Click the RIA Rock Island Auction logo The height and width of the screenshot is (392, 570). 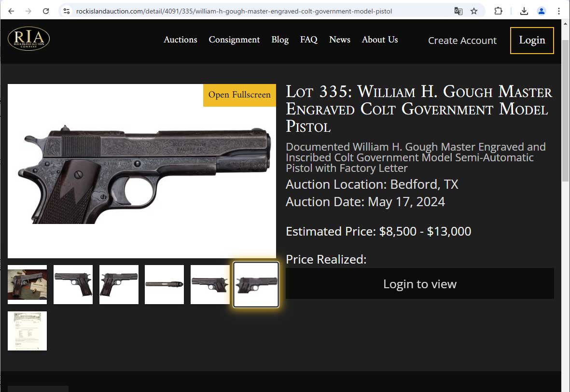pyautogui.click(x=29, y=39)
